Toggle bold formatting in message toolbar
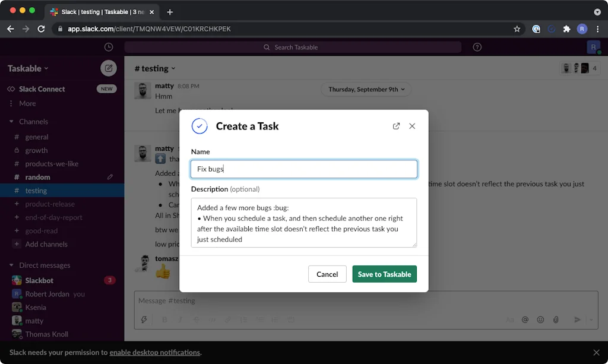 [x=164, y=319]
